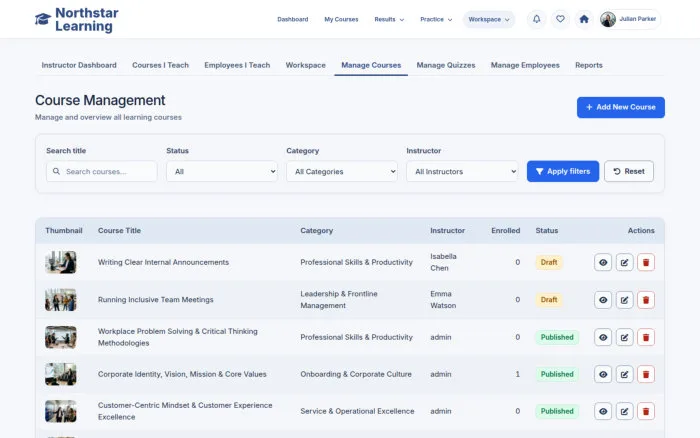
Task: View Running Inclusive Team Meetings course
Action: point(603,300)
